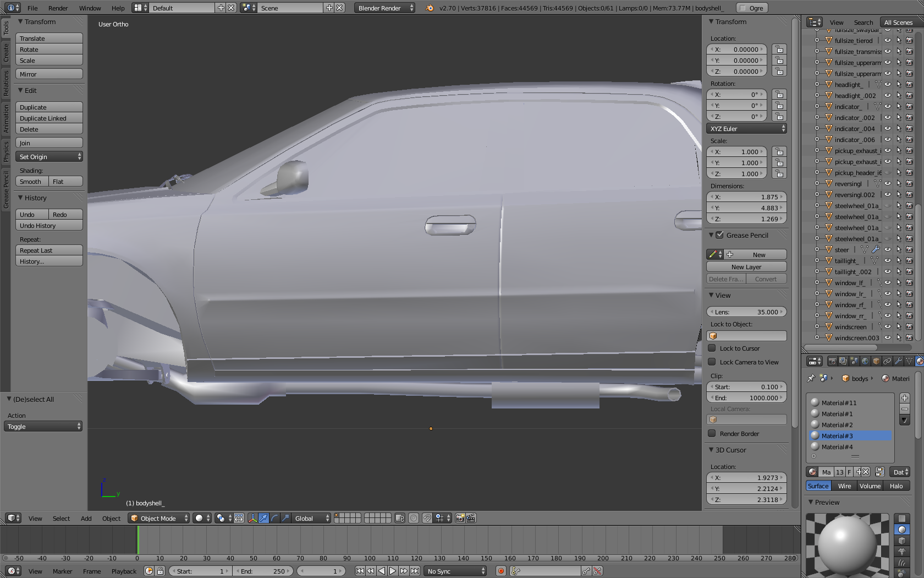Hide the windscreen object via eye icon
924x578 pixels.
(887, 326)
